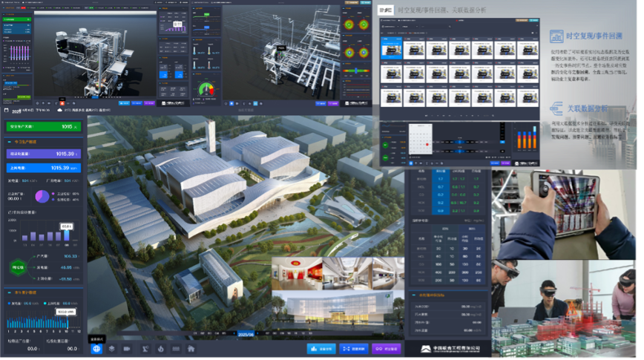Click the purple button at bottom right toolbar
This screenshot has height=360, width=644.
coord(386,348)
